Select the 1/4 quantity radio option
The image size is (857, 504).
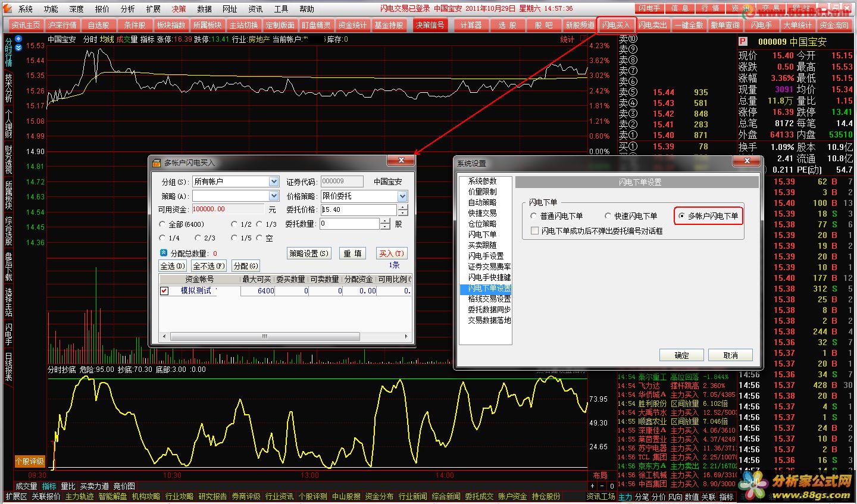(x=162, y=238)
